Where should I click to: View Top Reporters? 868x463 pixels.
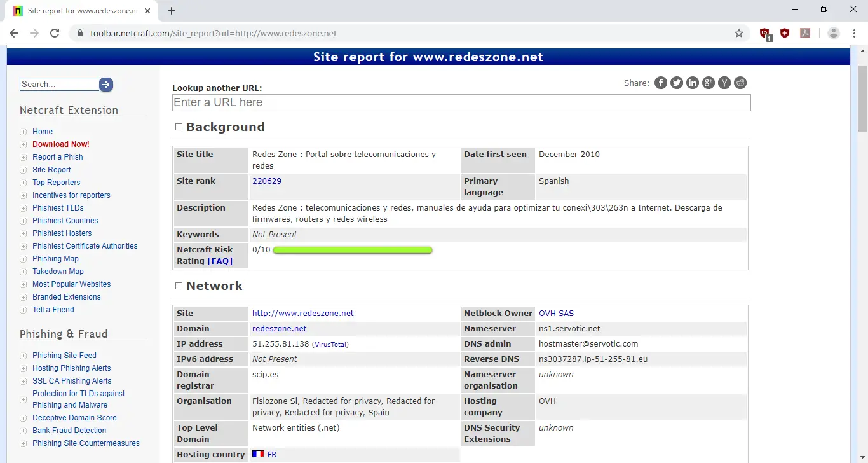coord(57,183)
